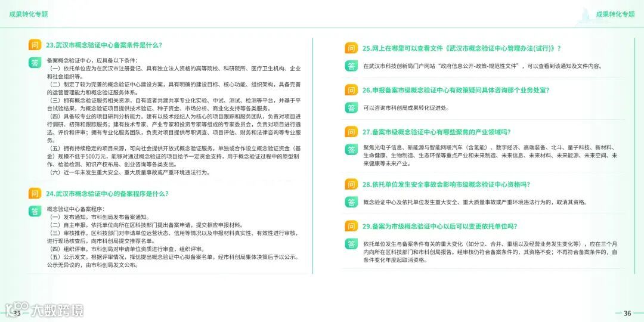The image size is (644, 322).
Task: Click heading '26.申报备案市级概念验证中心有政策疑问具体咨询那个业务处室?'
Action: click(x=456, y=90)
